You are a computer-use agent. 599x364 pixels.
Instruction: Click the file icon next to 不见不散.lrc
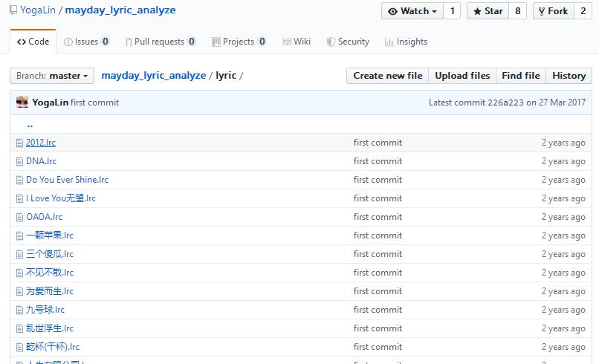20,273
